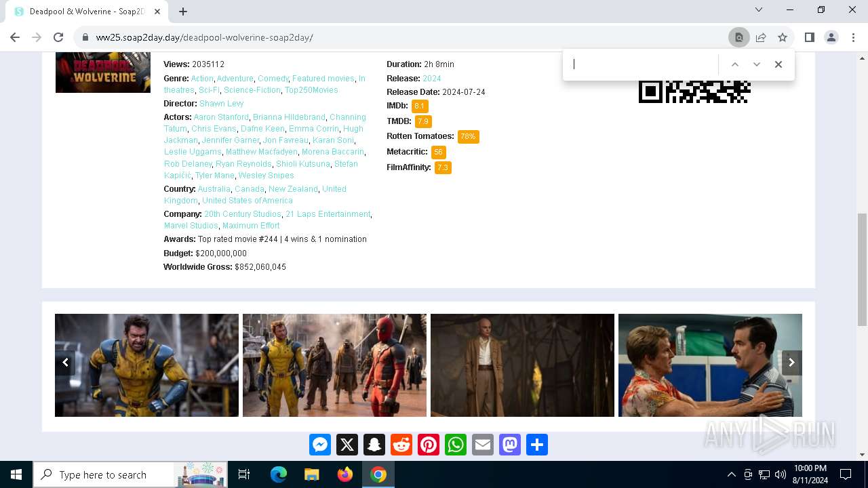Click Rotten Tomatoes 78% badge
Image resolution: width=868 pixels, height=488 pixels.
click(469, 137)
